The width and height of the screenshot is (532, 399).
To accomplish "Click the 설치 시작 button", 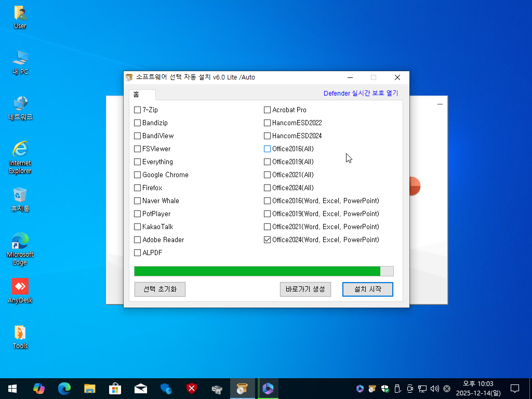I will (368, 289).
